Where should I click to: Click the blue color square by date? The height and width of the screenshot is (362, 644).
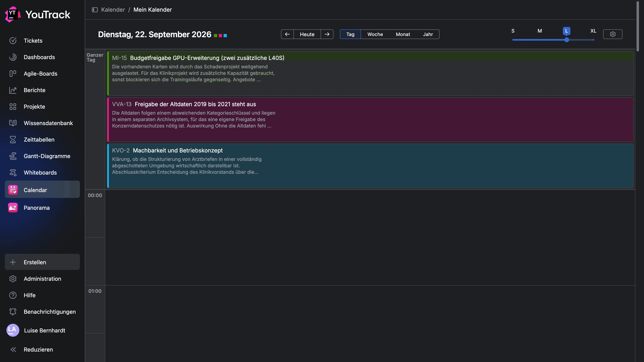(225, 35)
